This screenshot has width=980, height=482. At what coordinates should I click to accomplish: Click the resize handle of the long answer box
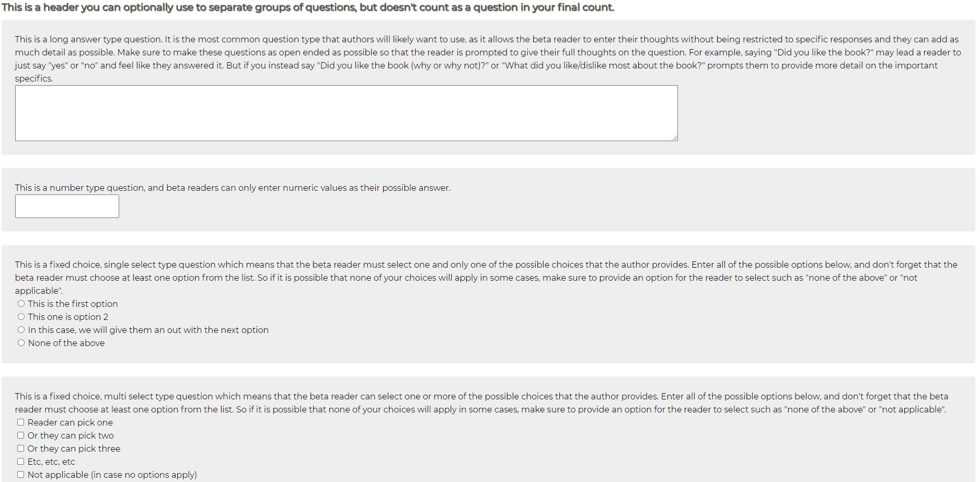(675, 138)
